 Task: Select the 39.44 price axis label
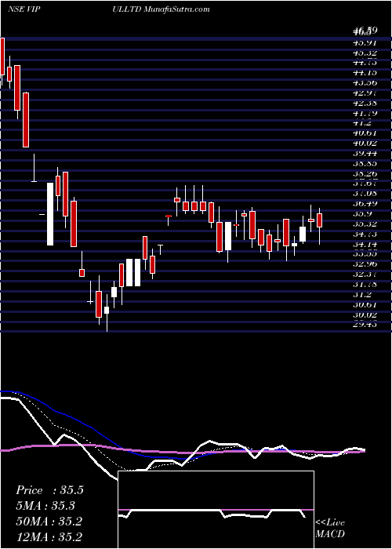[x=365, y=154]
